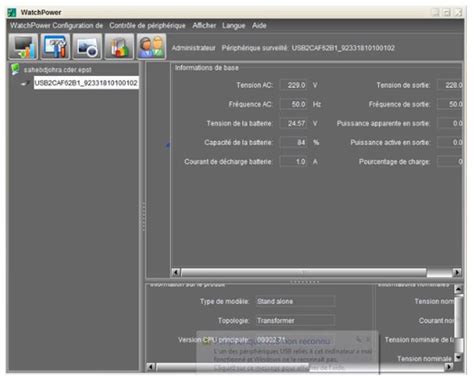Viewport: 474px width, 378px height.
Task: Minimize the WatchPower window
Action: (x=435, y=13)
